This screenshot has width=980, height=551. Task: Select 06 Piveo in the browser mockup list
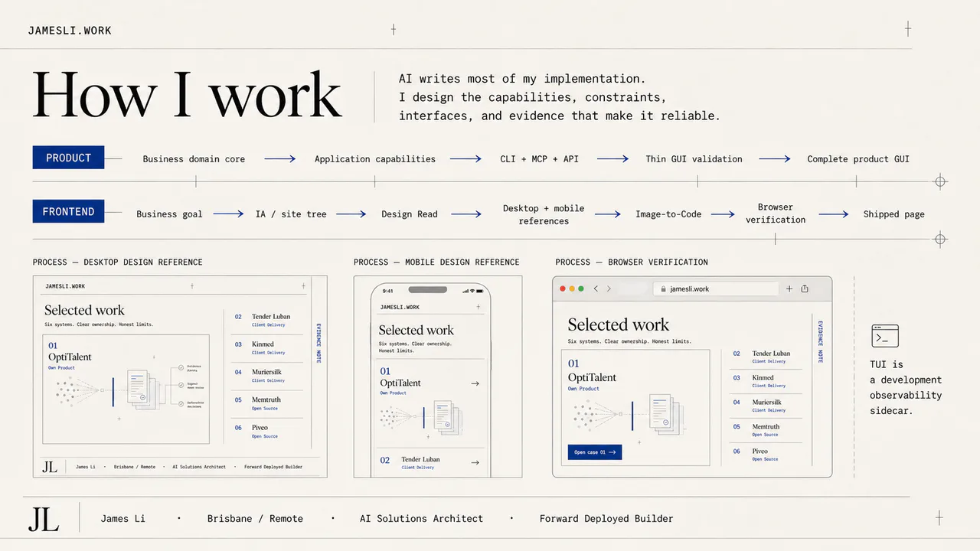click(x=766, y=455)
